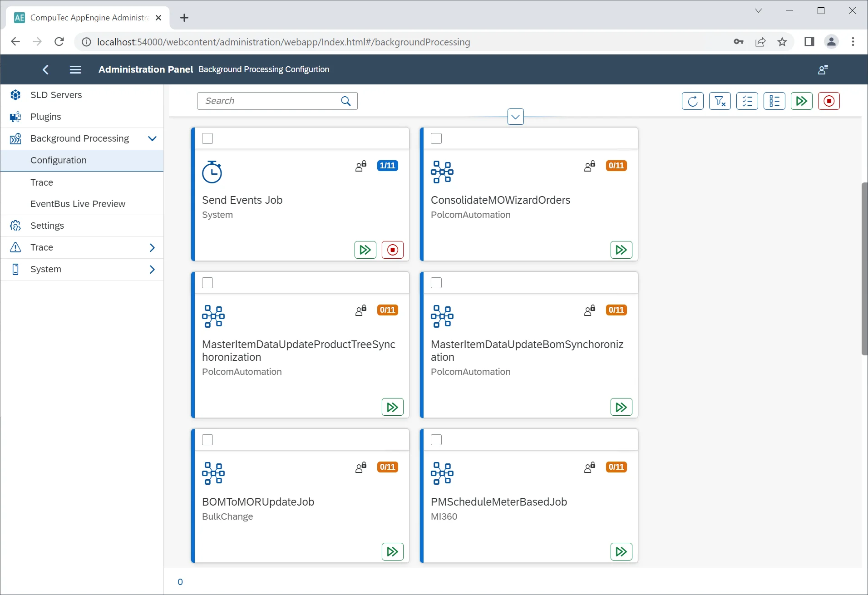
Task: Select the Send Events Job checkbox
Action: (207, 138)
